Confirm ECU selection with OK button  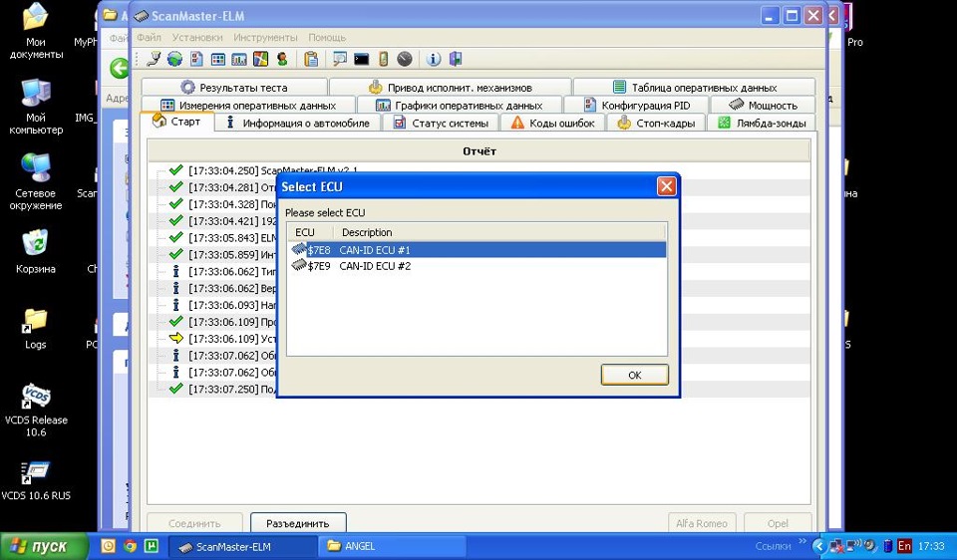pos(635,375)
